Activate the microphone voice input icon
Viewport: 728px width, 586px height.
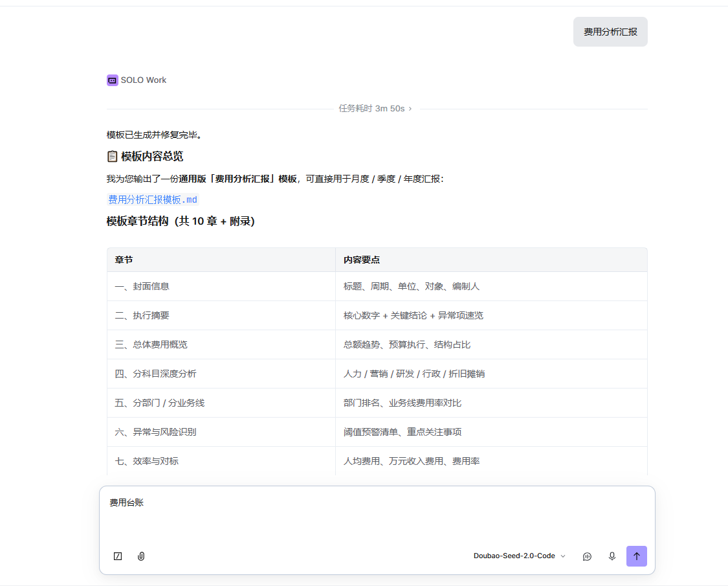[x=612, y=556]
